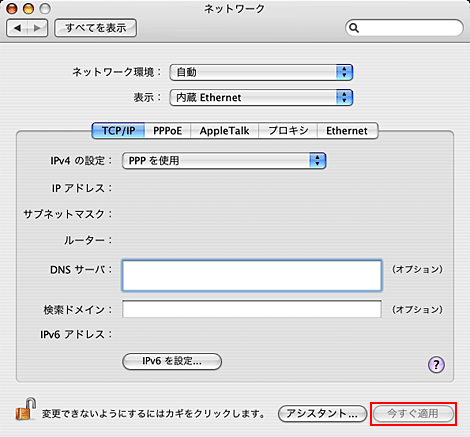Click the lock icon to prevent changes
This screenshot has width=470, height=437.
click(26, 409)
